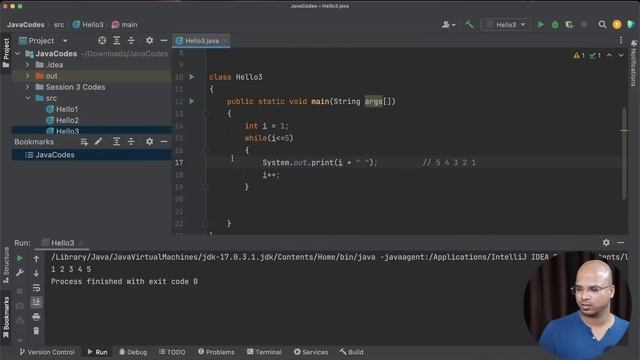
Task: Run with coverage icon in toolbar
Action: 569,24
